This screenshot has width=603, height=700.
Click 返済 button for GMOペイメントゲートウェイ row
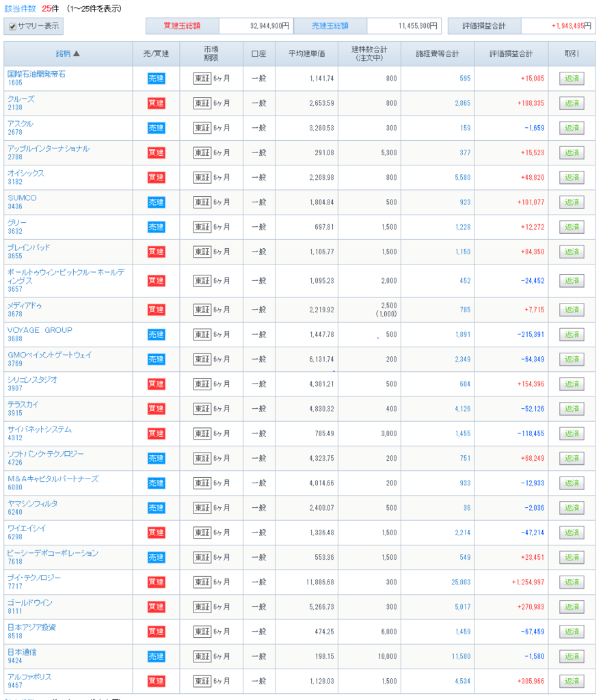[572, 360]
